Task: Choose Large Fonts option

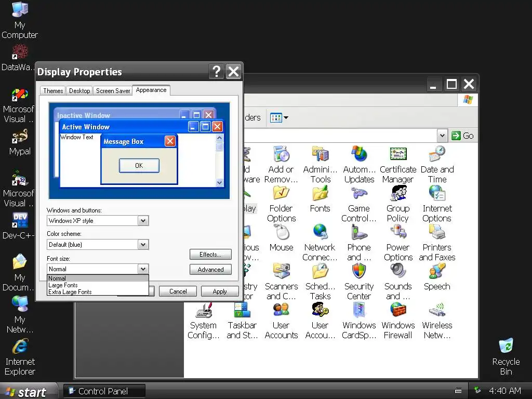Action: pyautogui.click(x=98, y=285)
